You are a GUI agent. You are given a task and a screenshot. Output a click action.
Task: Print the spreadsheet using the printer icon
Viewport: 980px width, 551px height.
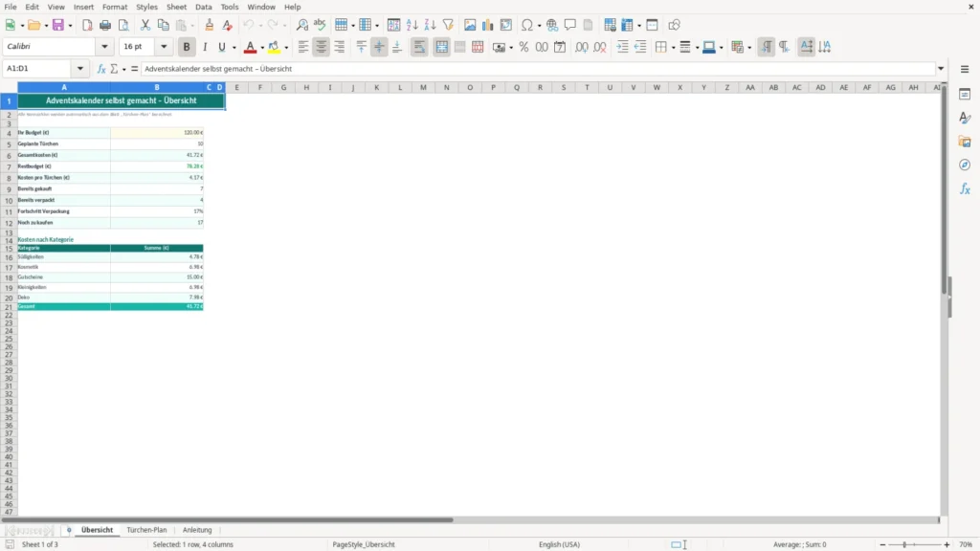105,25
